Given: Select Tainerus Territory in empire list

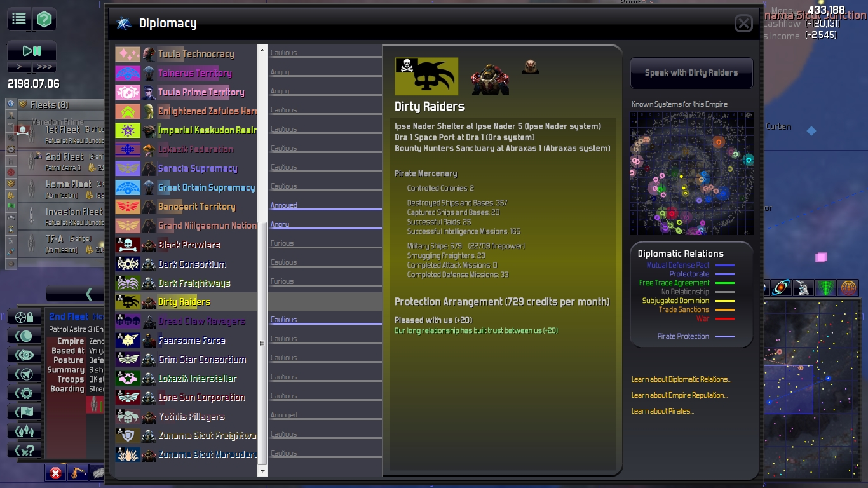Looking at the screenshot, I should [186, 73].
